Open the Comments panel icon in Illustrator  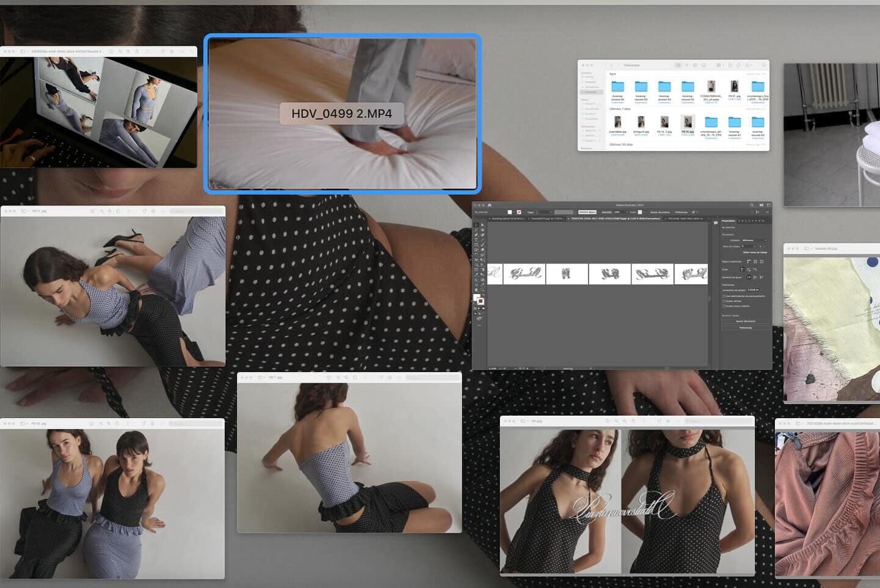tap(716, 222)
